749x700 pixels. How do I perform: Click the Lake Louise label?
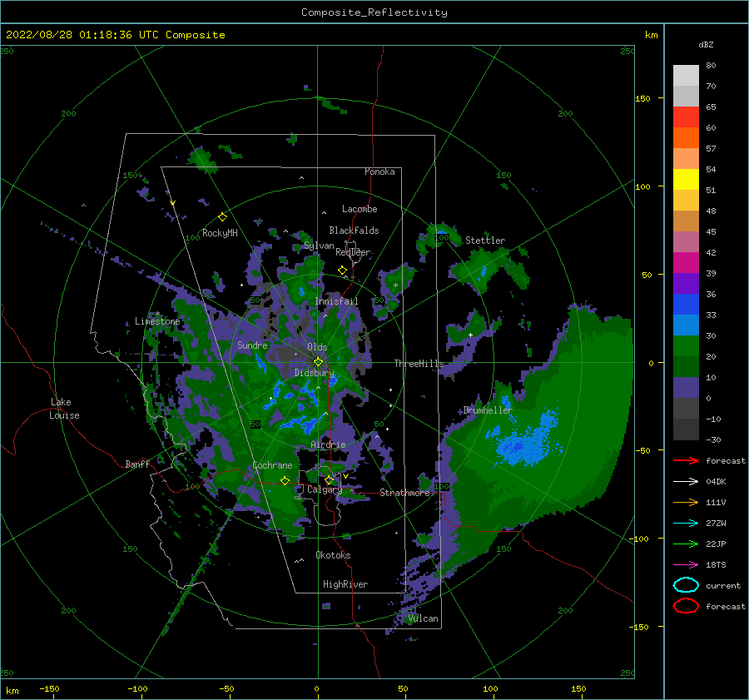click(x=64, y=409)
